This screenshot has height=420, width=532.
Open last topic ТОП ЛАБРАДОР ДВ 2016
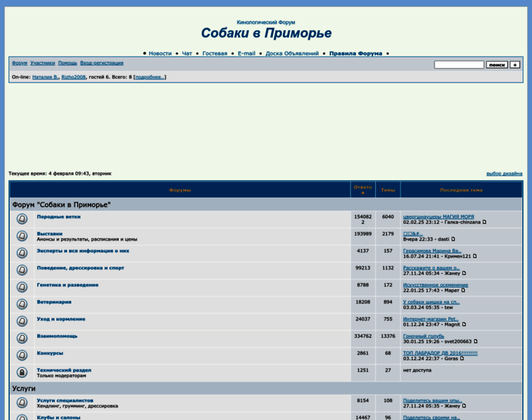pos(440,353)
